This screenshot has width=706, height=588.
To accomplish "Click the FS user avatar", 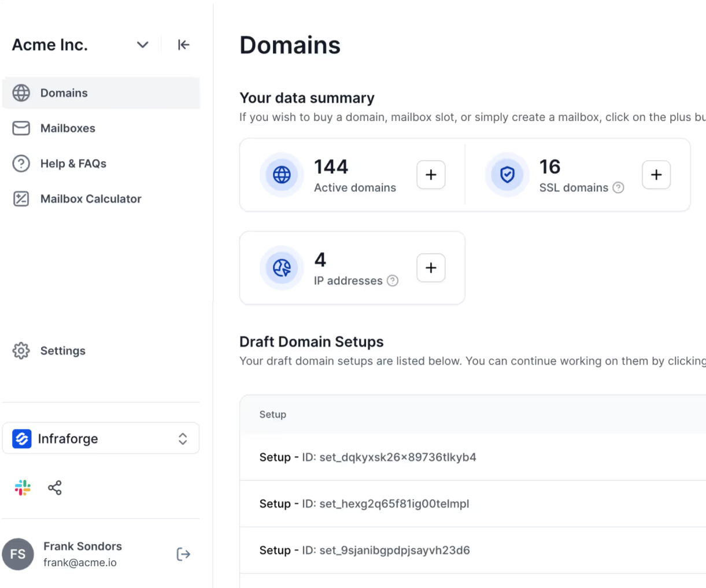I will pyautogui.click(x=18, y=554).
